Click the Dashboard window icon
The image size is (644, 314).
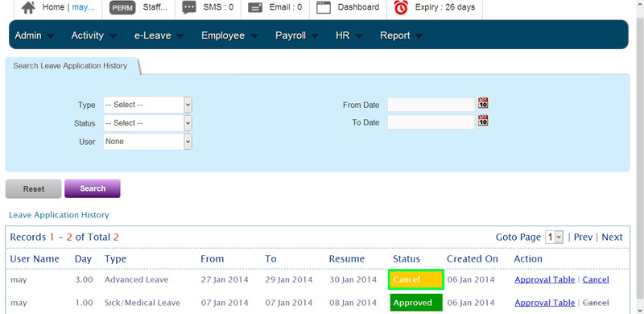point(324,7)
